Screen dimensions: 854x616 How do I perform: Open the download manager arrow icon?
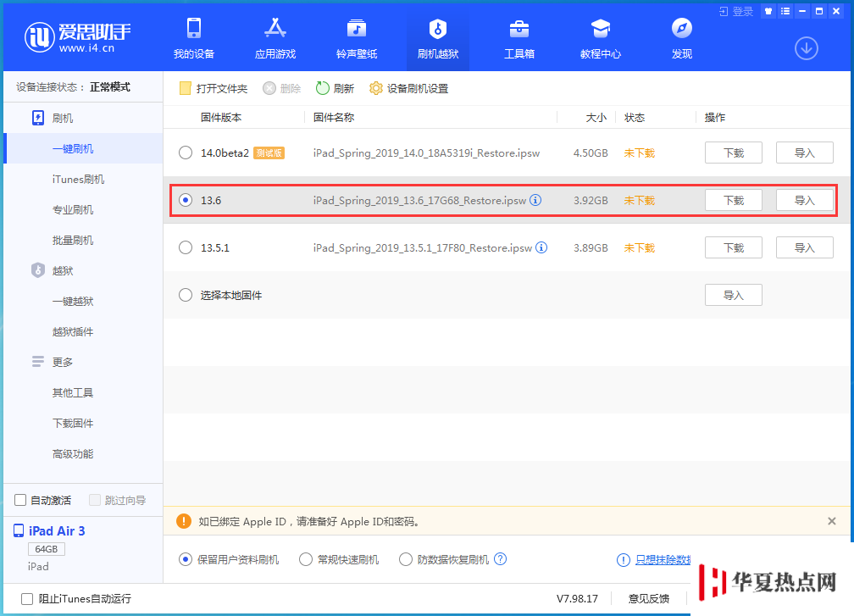click(806, 48)
